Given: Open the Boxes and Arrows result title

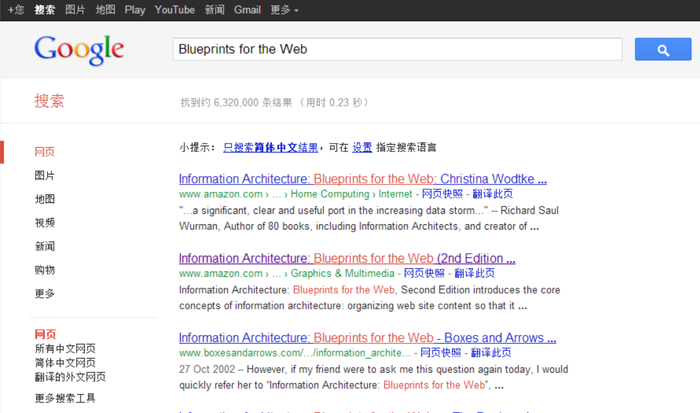Looking at the screenshot, I should (x=360, y=338).
